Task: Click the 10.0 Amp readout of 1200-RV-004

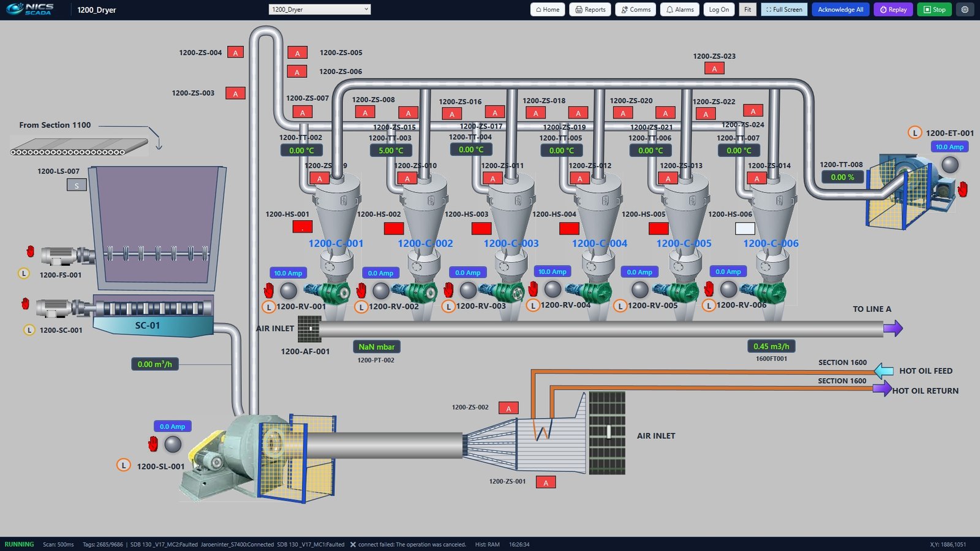Action: point(552,272)
